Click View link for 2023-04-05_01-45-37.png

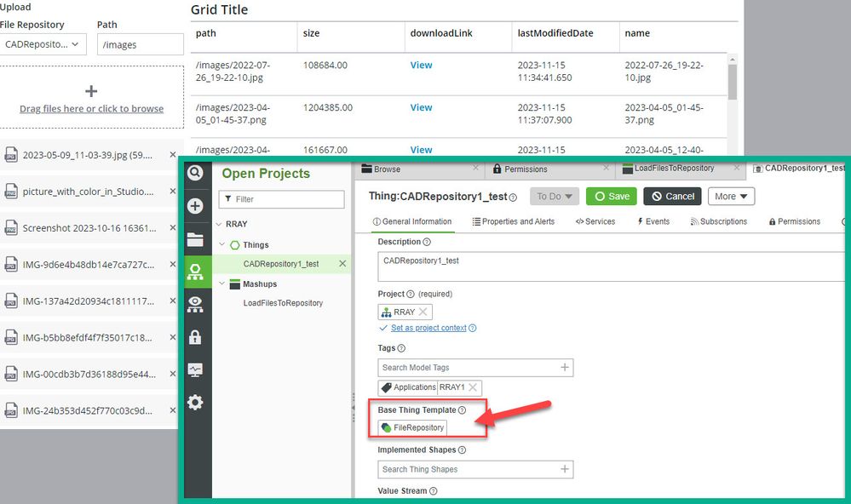421,107
